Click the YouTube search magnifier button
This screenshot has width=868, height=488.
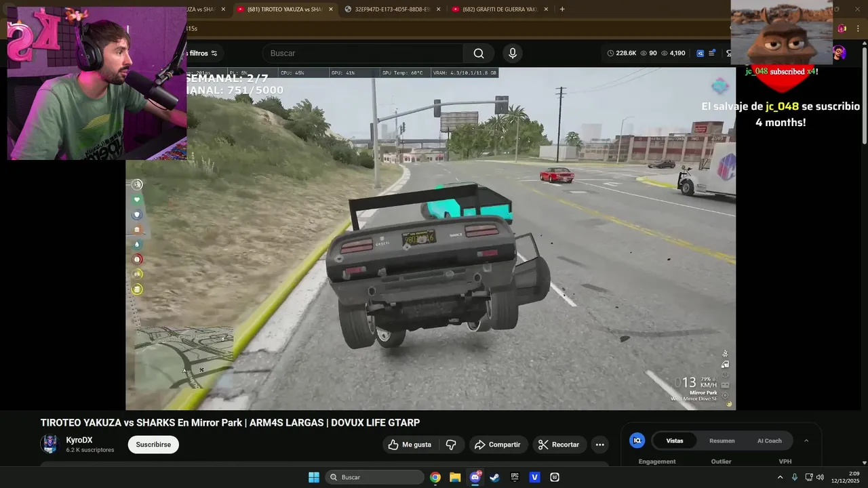479,54
